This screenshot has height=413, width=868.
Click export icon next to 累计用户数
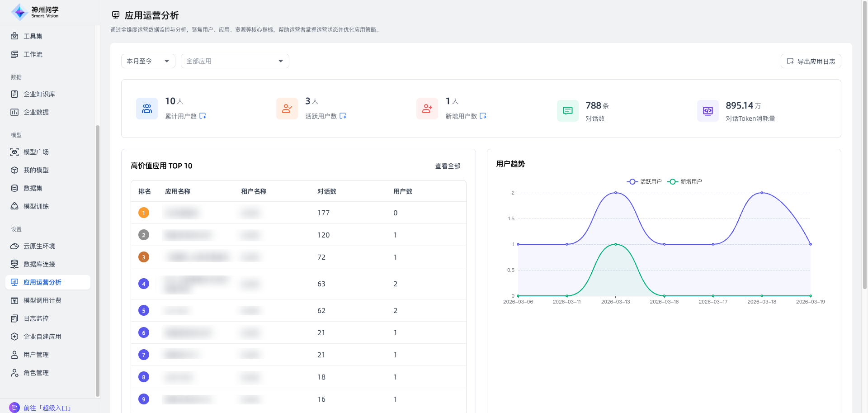(x=203, y=116)
